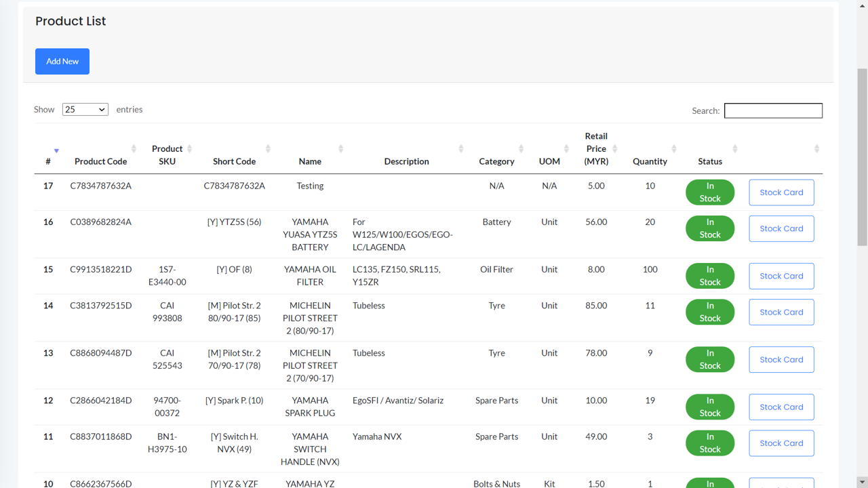The image size is (868, 488).
Task: Click the Product List heading
Action: tap(71, 21)
